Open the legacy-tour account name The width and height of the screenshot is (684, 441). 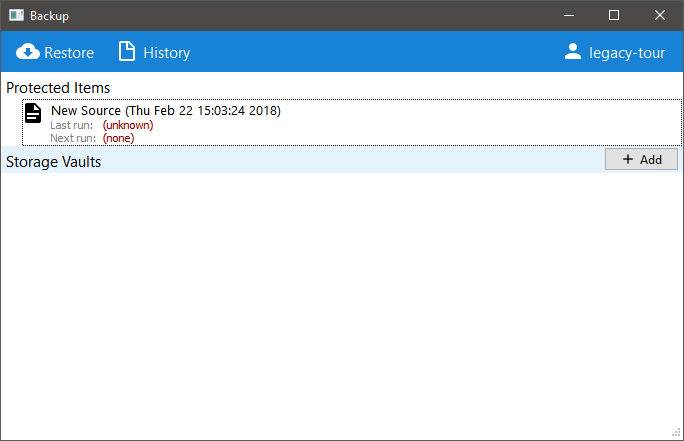click(x=627, y=53)
